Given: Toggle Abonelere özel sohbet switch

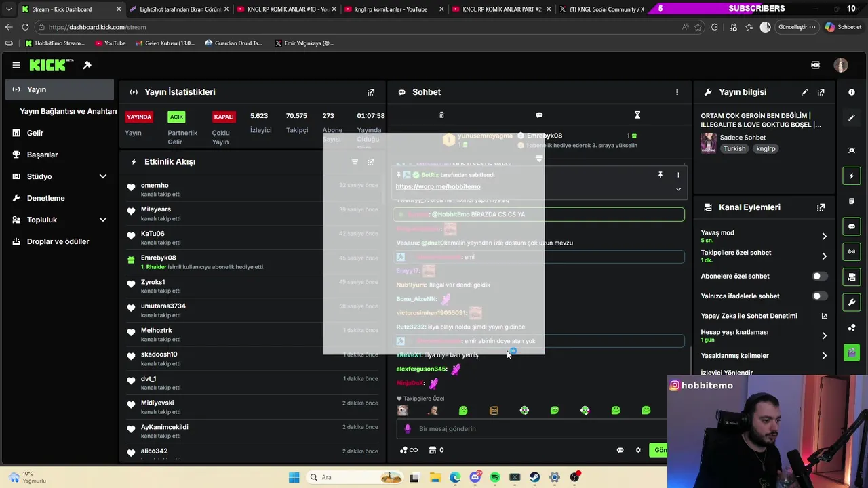Looking at the screenshot, I should [x=820, y=277].
